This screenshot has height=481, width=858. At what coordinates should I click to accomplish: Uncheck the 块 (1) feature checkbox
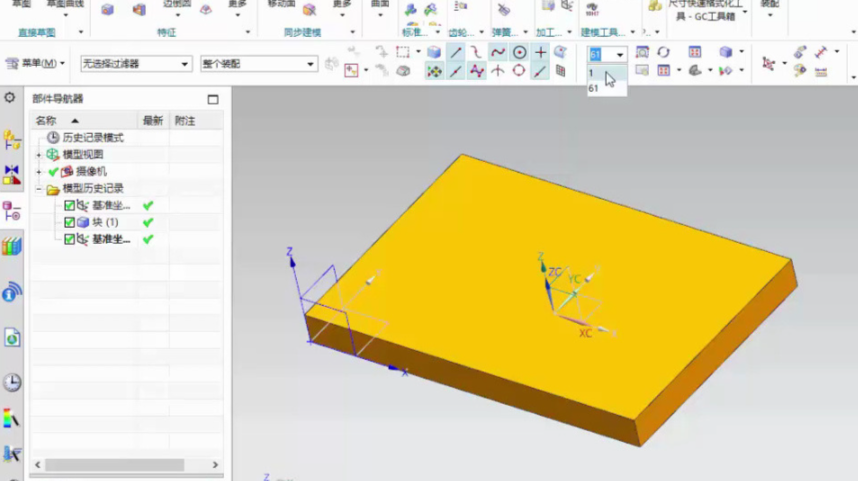[x=69, y=222]
